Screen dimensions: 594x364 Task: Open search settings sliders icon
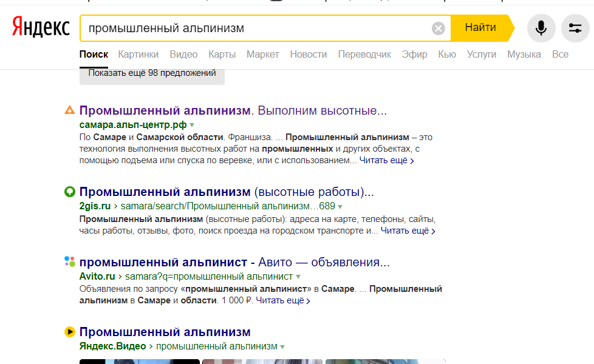tap(575, 28)
